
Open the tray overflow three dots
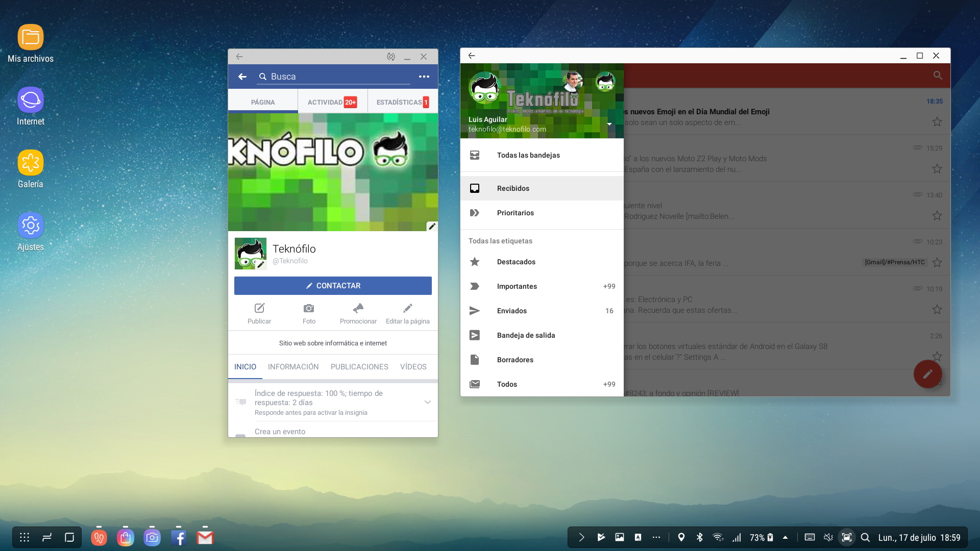tap(656, 537)
